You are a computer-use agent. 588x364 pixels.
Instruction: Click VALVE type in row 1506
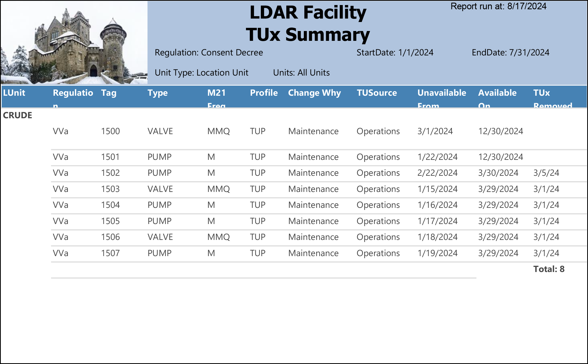[160, 237]
